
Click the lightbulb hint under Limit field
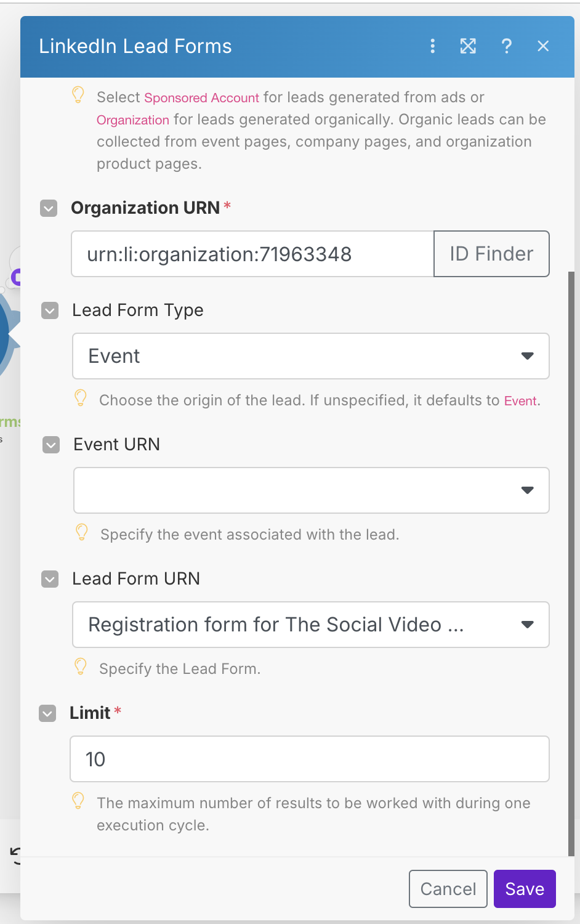(78, 801)
